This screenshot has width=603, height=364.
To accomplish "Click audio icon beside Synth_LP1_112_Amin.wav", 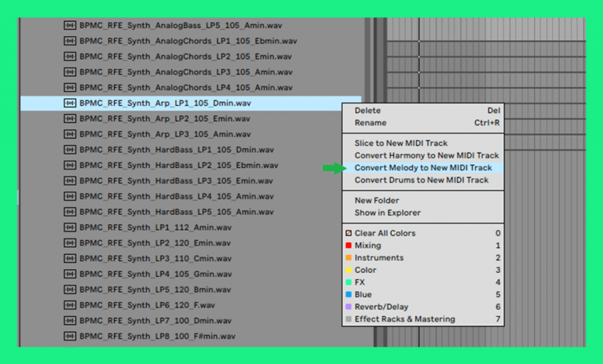I will pyautogui.click(x=69, y=227).
